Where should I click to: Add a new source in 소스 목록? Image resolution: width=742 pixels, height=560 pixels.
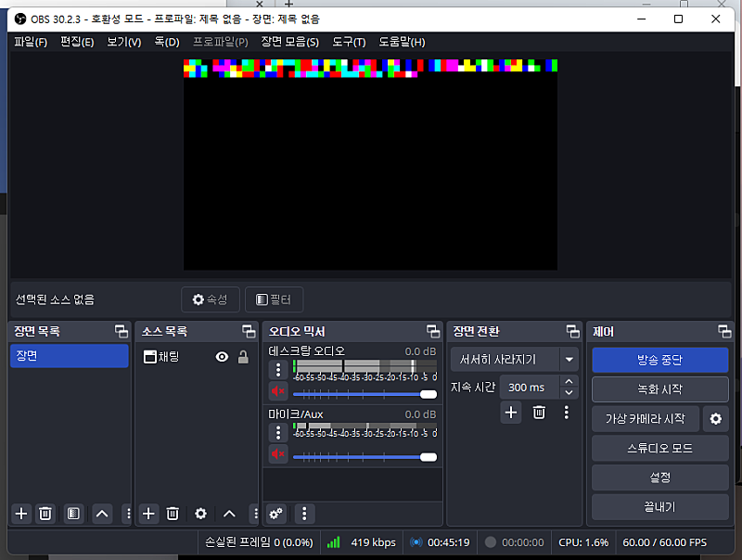pos(148,514)
